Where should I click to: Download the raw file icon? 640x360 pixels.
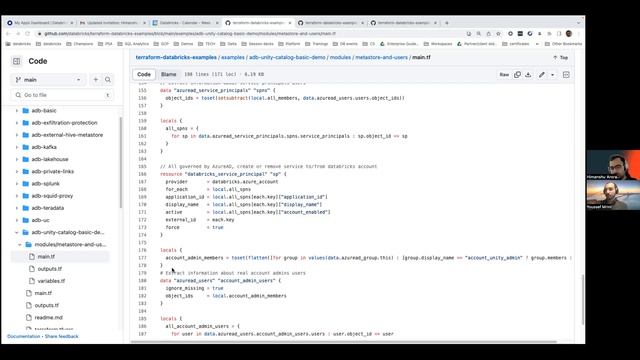528,75
